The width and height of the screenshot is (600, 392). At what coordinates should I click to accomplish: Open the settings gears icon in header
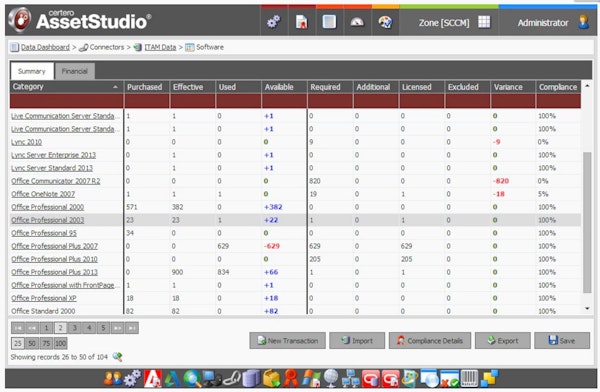point(274,22)
